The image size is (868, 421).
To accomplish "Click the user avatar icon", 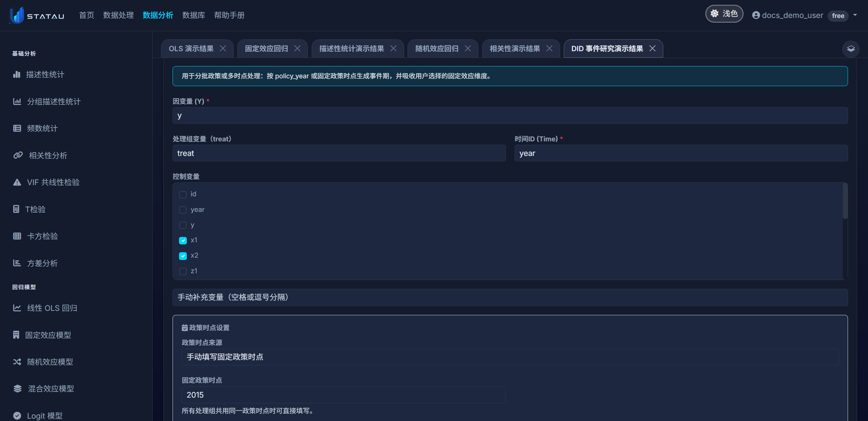I will [x=756, y=15].
